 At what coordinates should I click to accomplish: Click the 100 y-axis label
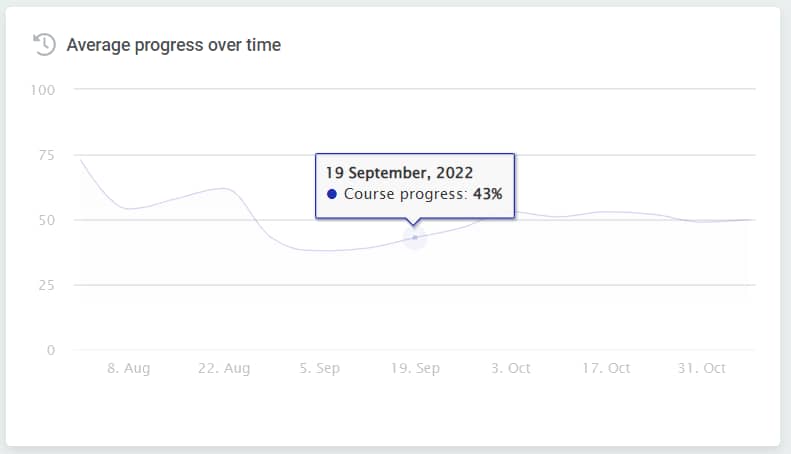click(43, 90)
